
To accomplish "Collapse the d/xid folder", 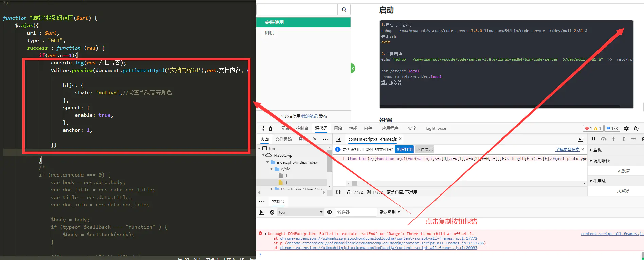I will (x=271, y=169).
